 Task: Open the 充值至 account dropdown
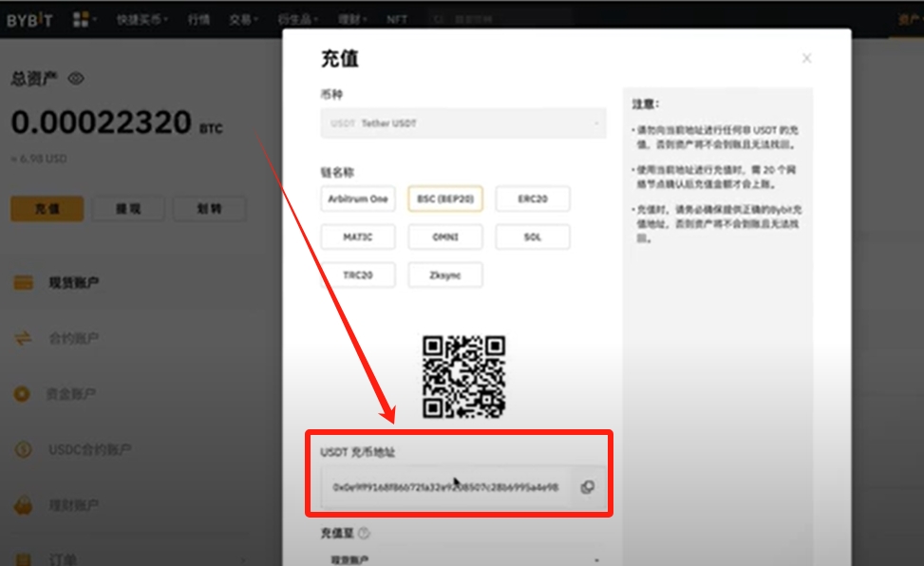pyautogui.click(x=463, y=559)
